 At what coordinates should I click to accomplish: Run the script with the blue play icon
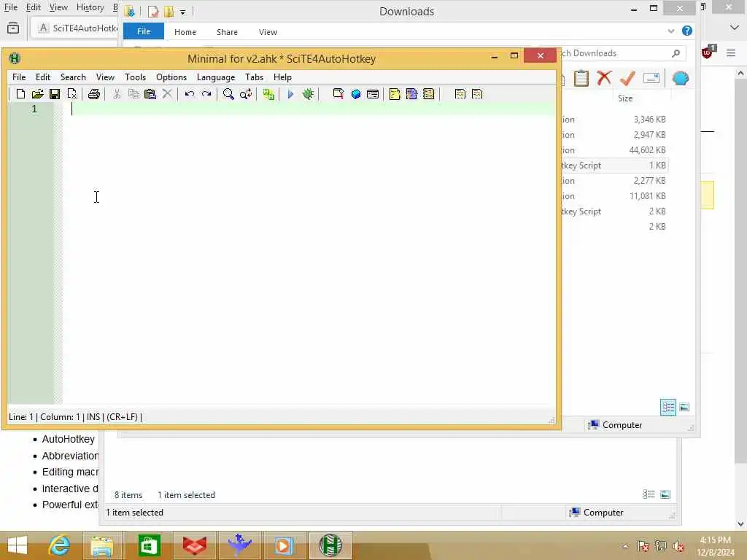coord(290,94)
